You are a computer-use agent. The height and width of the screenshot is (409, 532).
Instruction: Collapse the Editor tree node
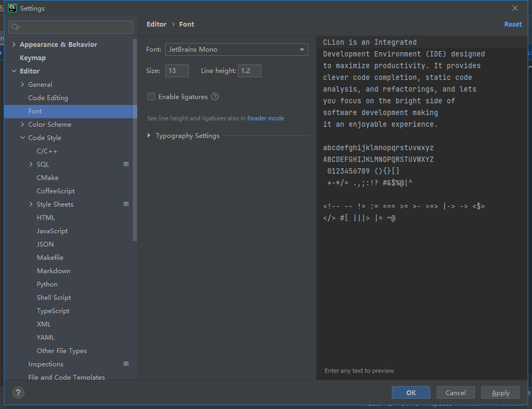coord(14,71)
